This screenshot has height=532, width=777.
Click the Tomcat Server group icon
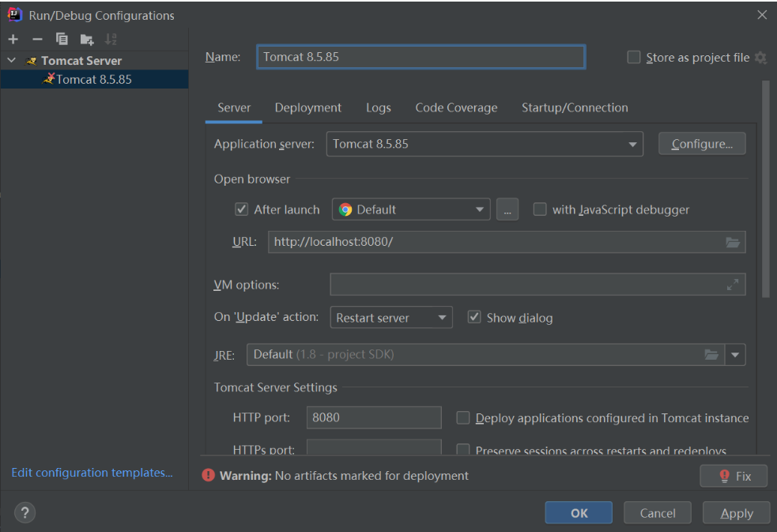point(31,61)
